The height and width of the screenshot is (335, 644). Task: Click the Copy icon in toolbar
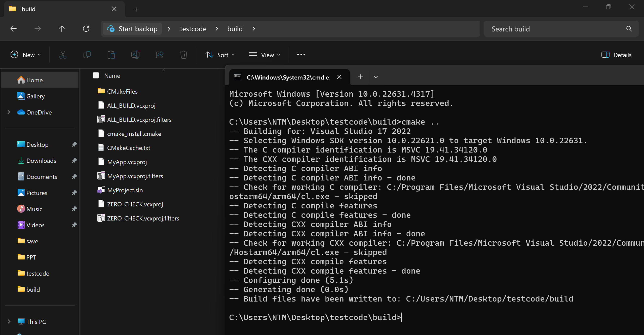pyautogui.click(x=87, y=55)
